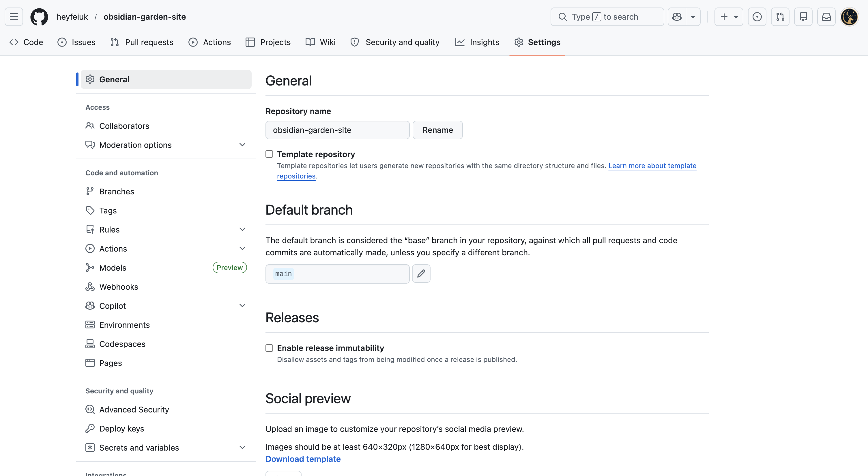868x476 pixels.
Task: Focus the Type / to search box
Action: coord(607,16)
